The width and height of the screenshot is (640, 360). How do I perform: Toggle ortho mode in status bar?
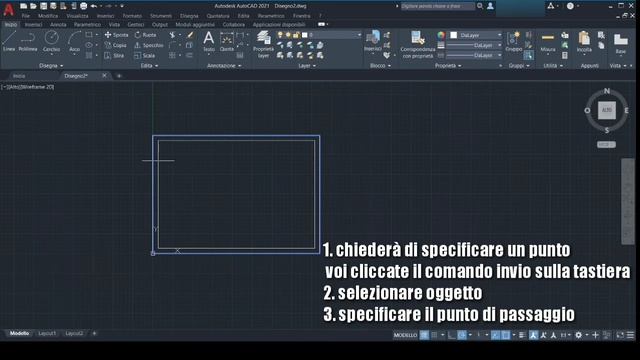pyautogui.click(x=451, y=335)
